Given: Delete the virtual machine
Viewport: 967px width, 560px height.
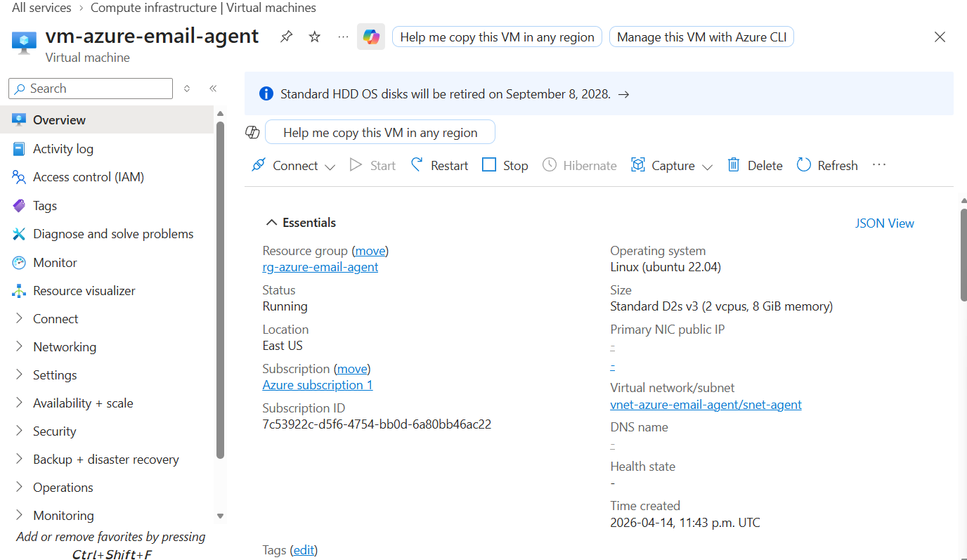Looking at the screenshot, I should (x=755, y=166).
